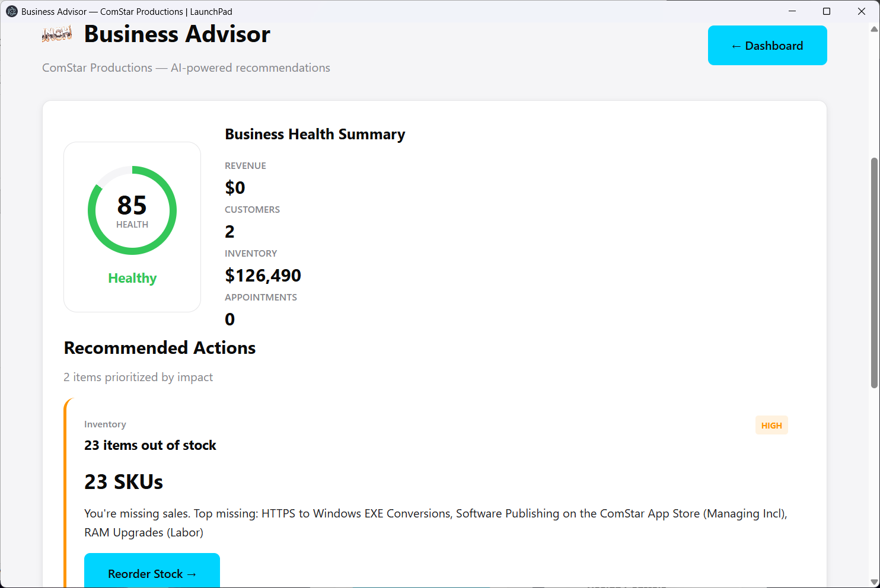Click the 23 SKUs metric text
The image size is (880, 588).
click(123, 482)
